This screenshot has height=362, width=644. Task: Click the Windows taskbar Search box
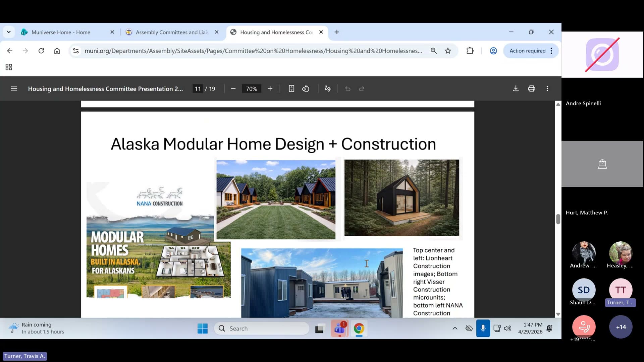tap(262, 328)
